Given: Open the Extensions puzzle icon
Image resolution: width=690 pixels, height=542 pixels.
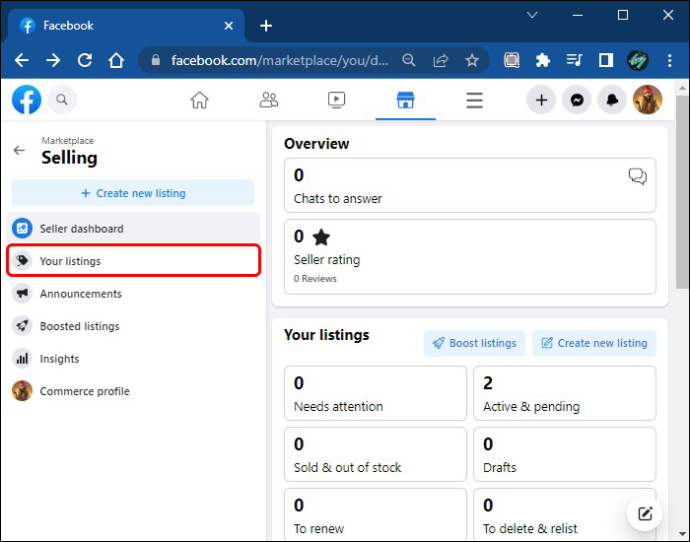Looking at the screenshot, I should tap(543, 60).
